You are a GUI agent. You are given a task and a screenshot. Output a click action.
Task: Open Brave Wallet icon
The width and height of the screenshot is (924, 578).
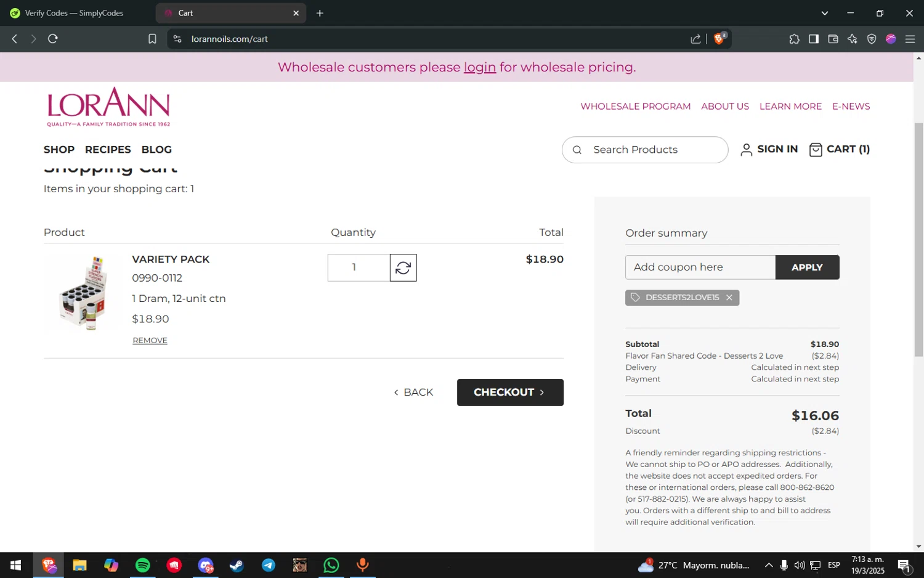(833, 39)
